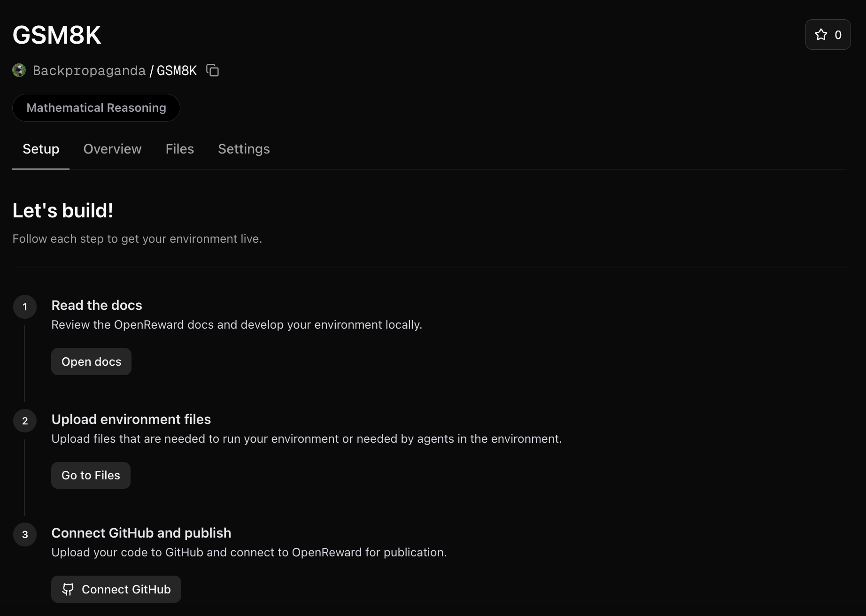Click the Read the docs heading
This screenshot has width=866, height=616.
(x=96, y=305)
